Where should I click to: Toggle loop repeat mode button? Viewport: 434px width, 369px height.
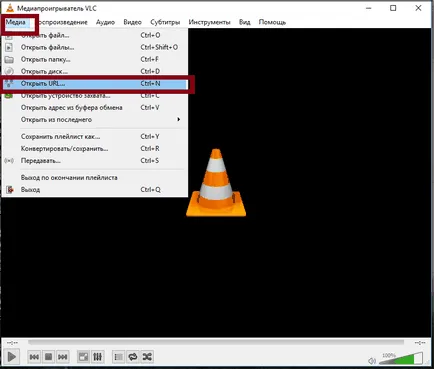pyautogui.click(x=133, y=357)
